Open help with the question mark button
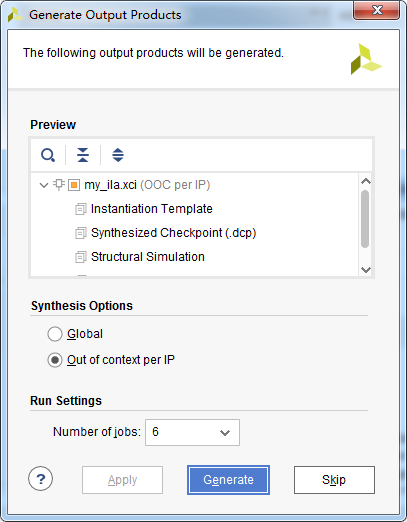The image size is (407, 522). pyautogui.click(x=41, y=479)
